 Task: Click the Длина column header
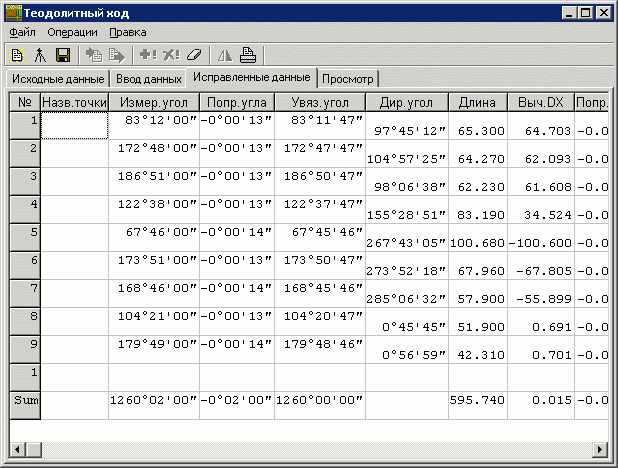click(x=478, y=103)
